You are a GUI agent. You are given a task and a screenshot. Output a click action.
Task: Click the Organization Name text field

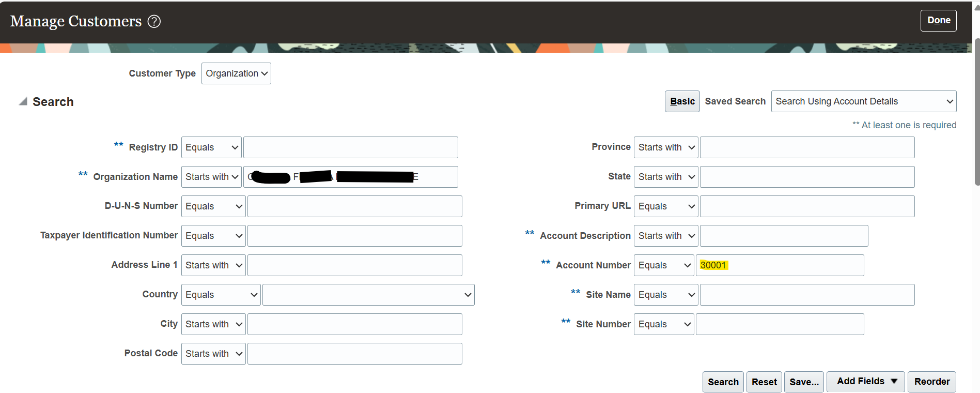pyautogui.click(x=350, y=177)
